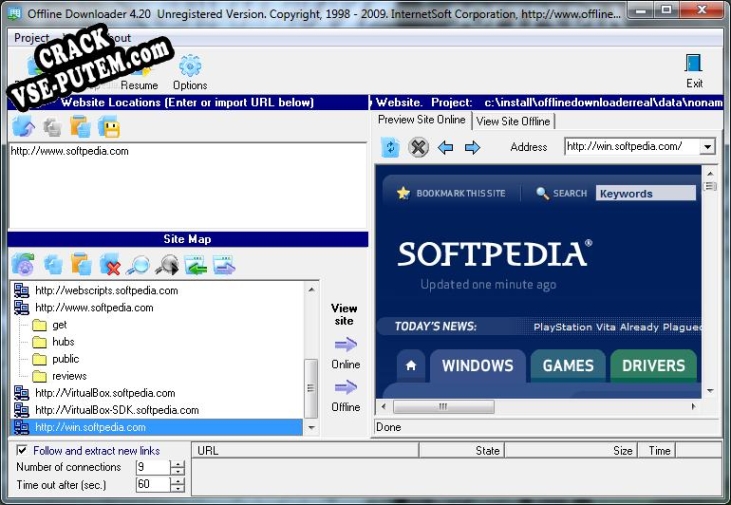731x505 pixels.
Task: Click the red X delete icon in Site Map
Action: (110, 265)
